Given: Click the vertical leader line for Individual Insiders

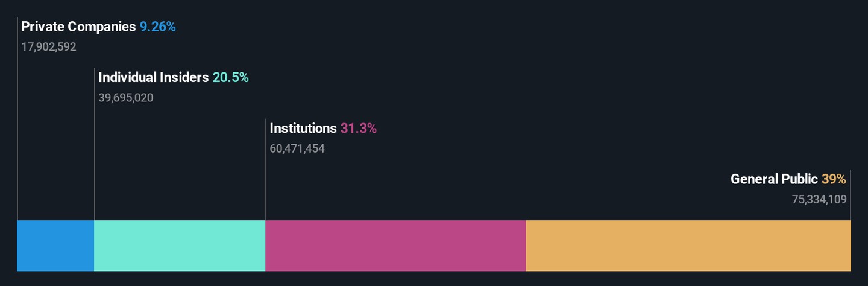Looking at the screenshot, I should (x=95, y=144).
